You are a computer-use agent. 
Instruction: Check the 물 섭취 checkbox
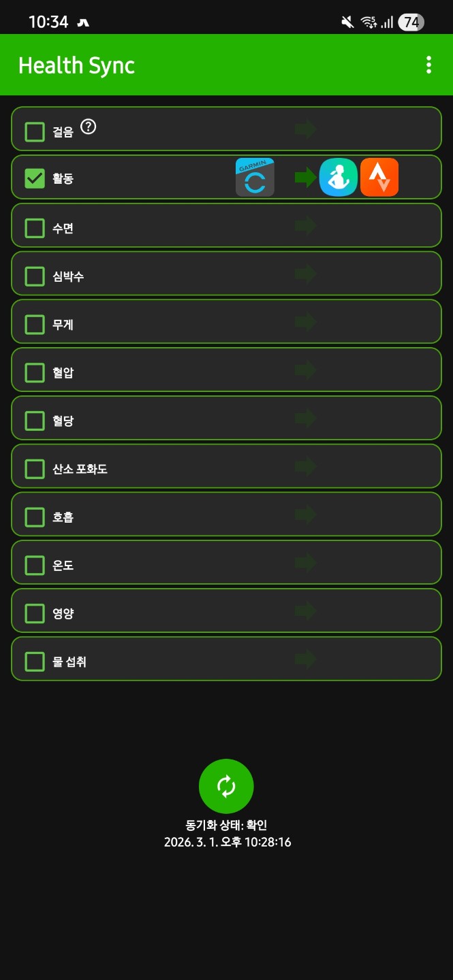35,661
